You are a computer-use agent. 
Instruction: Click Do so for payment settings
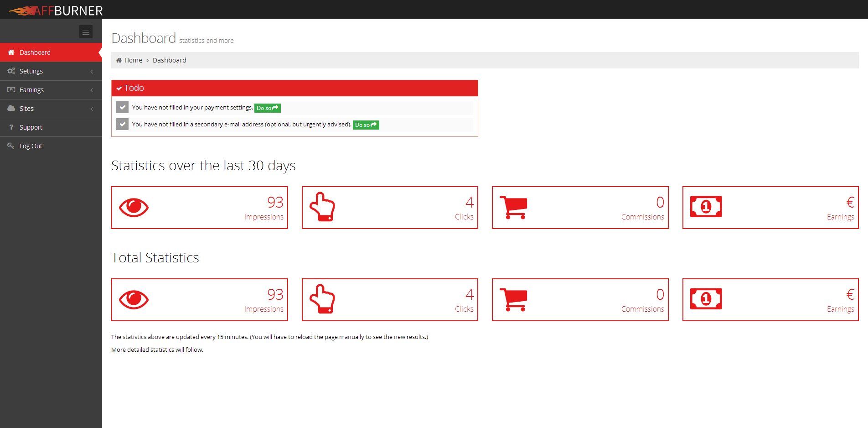268,108
